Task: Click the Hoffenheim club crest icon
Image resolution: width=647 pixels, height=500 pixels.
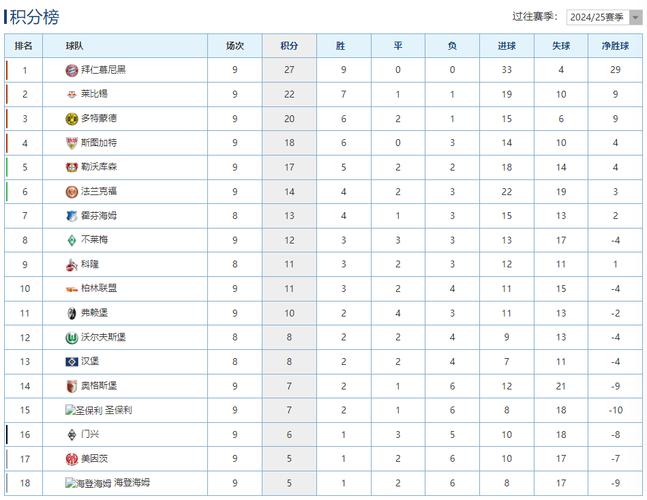Action: click(x=72, y=216)
